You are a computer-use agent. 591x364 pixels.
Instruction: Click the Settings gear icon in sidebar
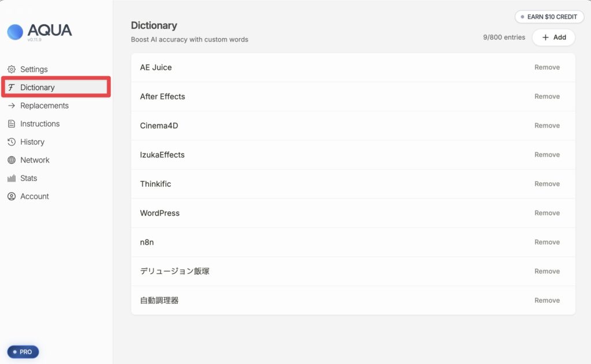tap(12, 69)
